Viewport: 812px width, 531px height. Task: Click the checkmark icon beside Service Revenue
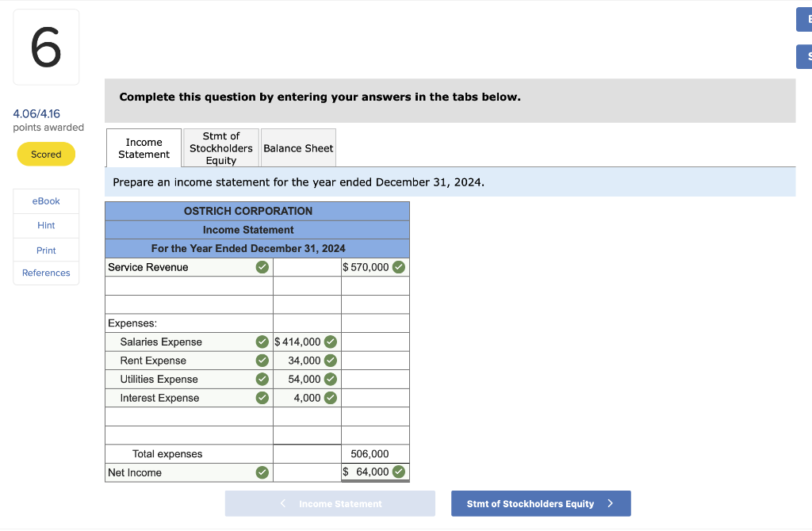click(262, 267)
